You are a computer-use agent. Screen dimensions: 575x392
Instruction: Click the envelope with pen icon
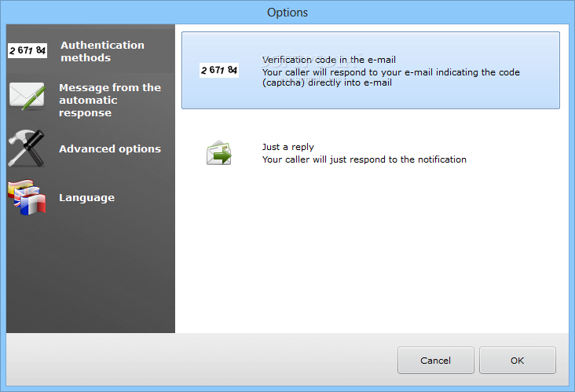(27, 97)
